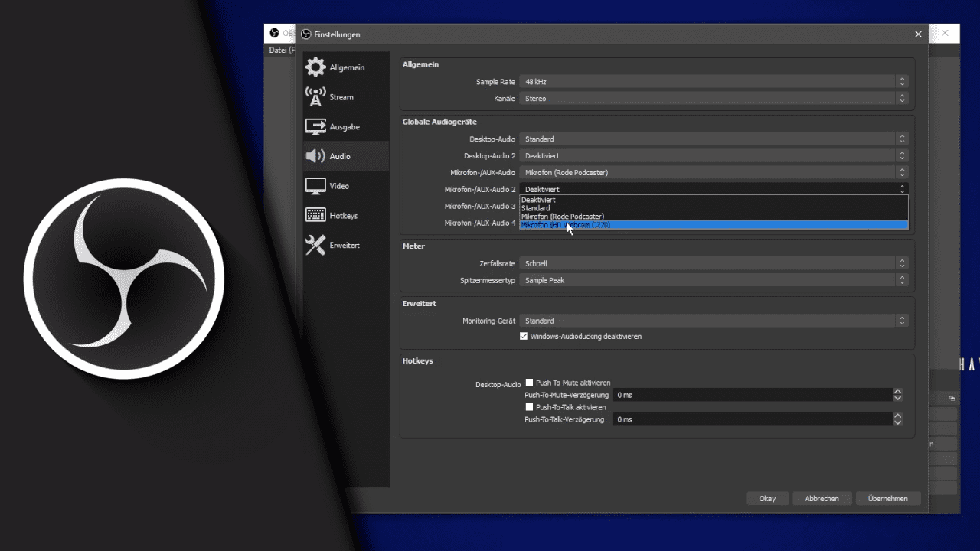Open the Ausgabe monitor icon
980x551 pixels.
click(x=315, y=126)
